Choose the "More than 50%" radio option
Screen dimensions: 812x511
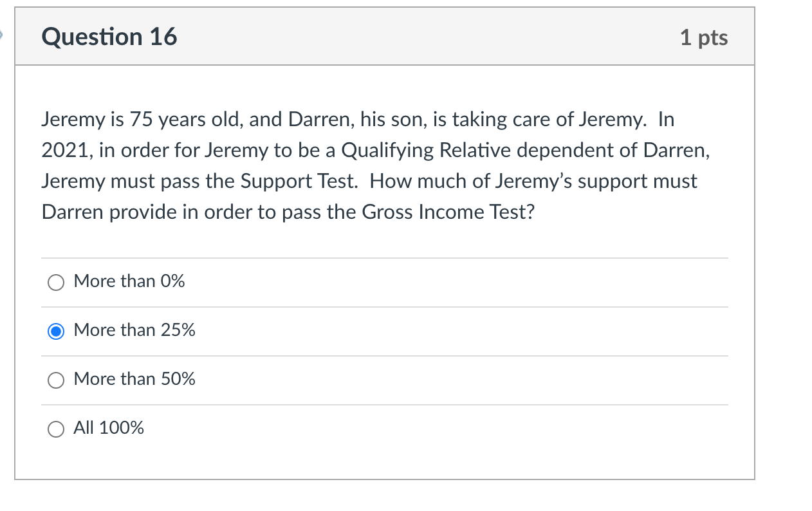click(57, 380)
